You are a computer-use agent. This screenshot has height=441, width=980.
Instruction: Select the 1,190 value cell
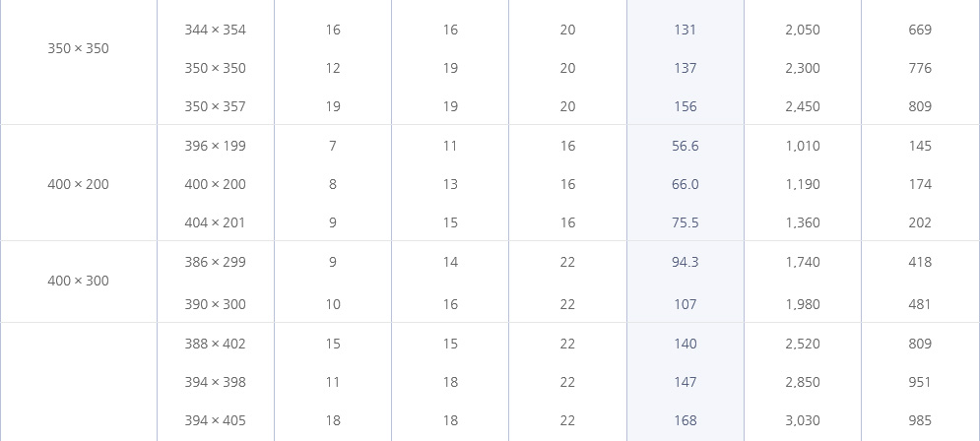click(x=803, y=184)
